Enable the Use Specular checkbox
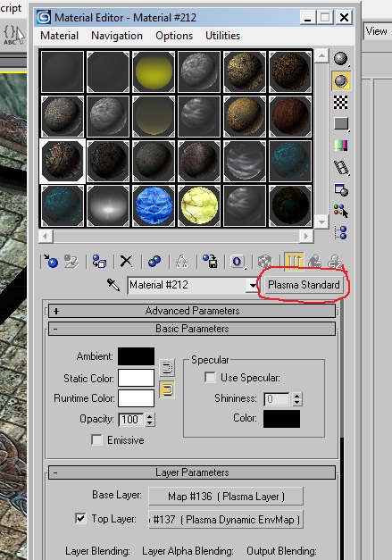This screenshot has height=560, width=392. pos(210,378)
